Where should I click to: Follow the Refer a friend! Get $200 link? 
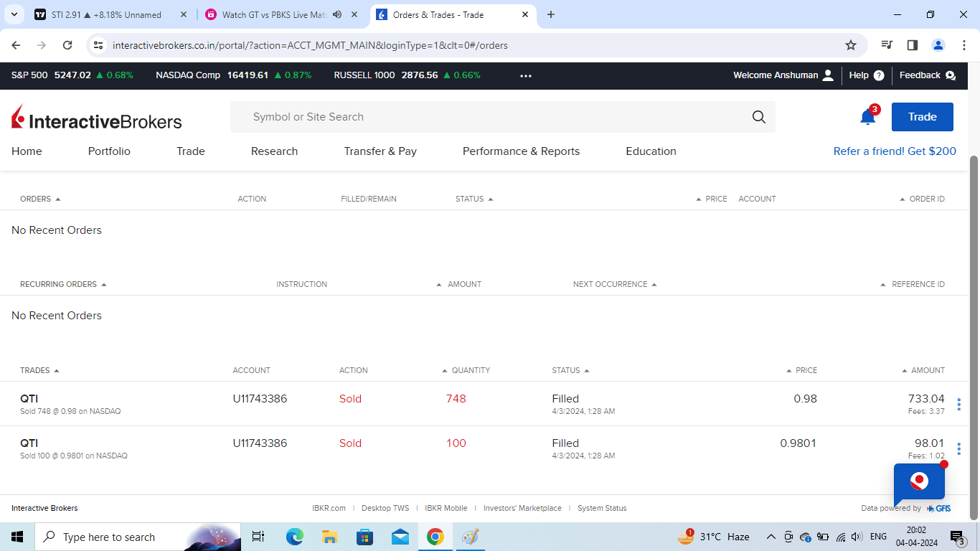895,151
